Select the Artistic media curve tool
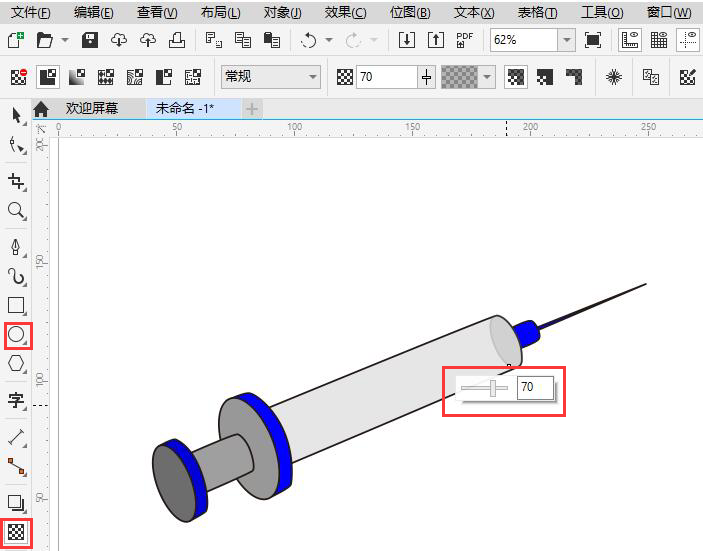Screen dimensions: 703x551 point(17,277)
